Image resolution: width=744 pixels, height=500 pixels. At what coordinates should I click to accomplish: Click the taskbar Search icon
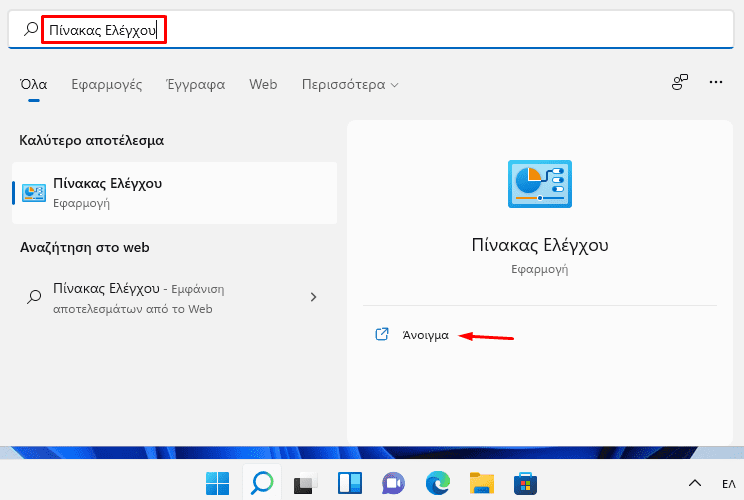point(262,483)
